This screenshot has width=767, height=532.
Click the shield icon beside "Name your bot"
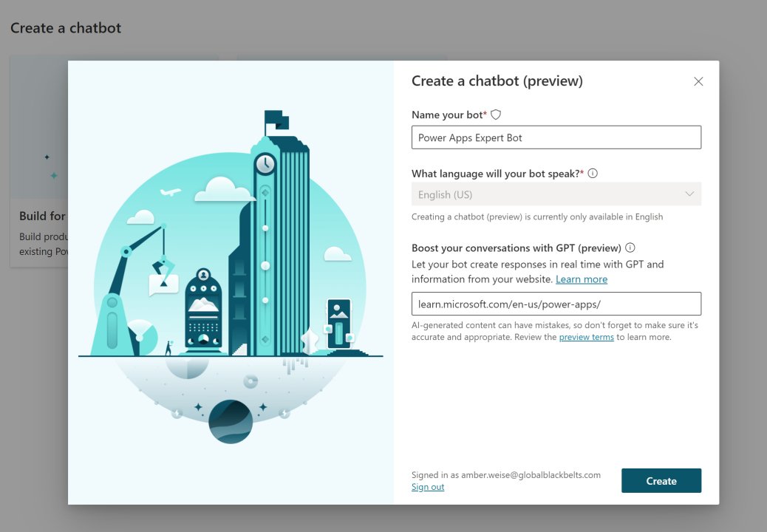coord(495,115)
